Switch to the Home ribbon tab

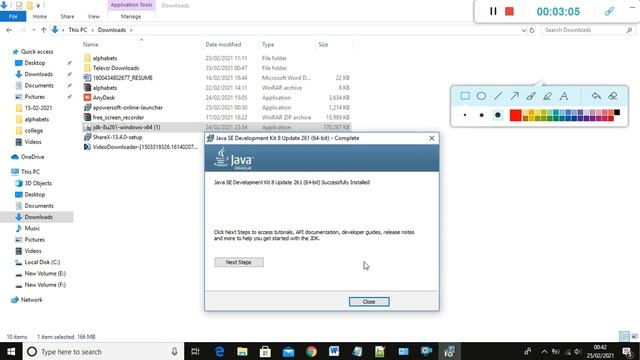pyautogui.click(x=40, y=16)
